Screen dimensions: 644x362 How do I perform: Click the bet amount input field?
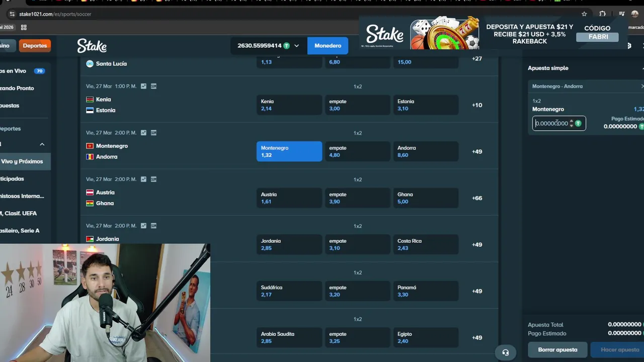559,123
